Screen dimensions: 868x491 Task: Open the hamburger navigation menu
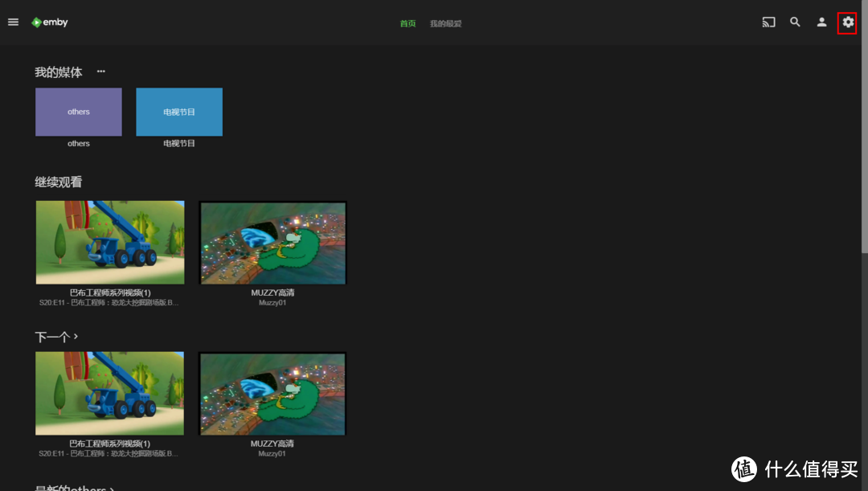(14, 23)
